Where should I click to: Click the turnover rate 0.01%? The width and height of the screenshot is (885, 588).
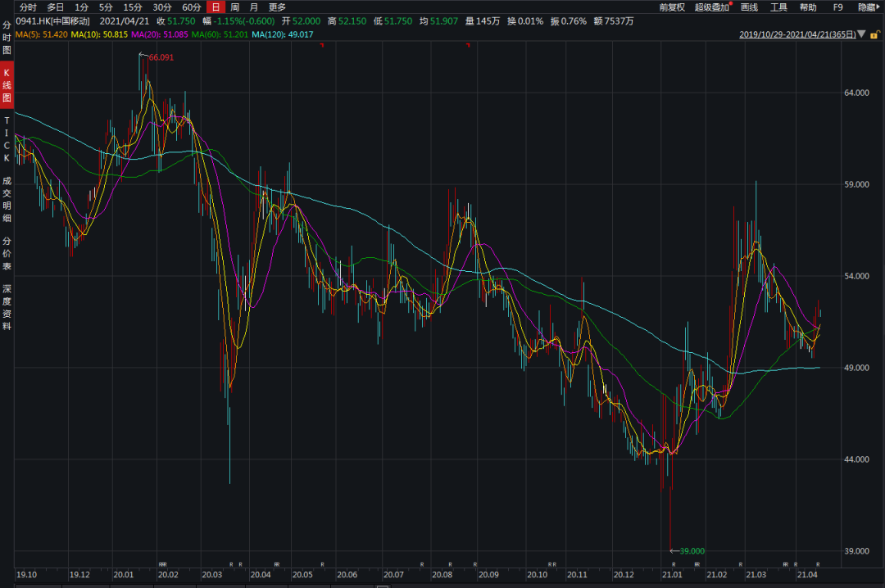530,20
